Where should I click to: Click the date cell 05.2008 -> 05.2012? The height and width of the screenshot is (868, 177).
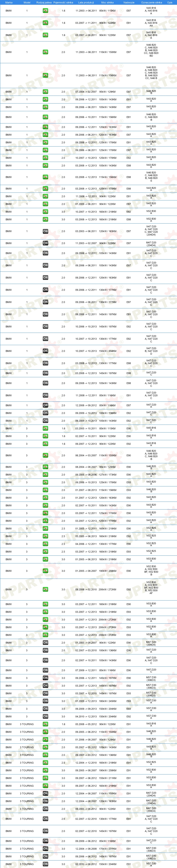pos(86,724)
